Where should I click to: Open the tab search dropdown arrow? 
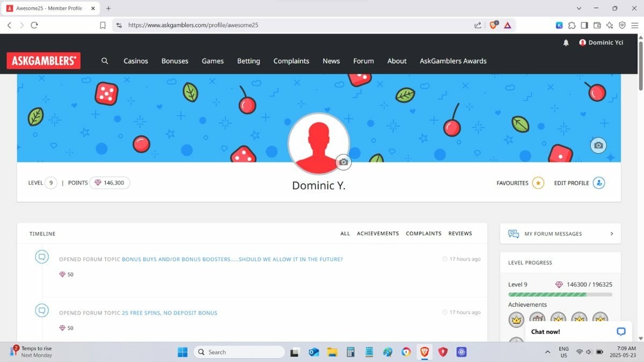coord(579,9)
